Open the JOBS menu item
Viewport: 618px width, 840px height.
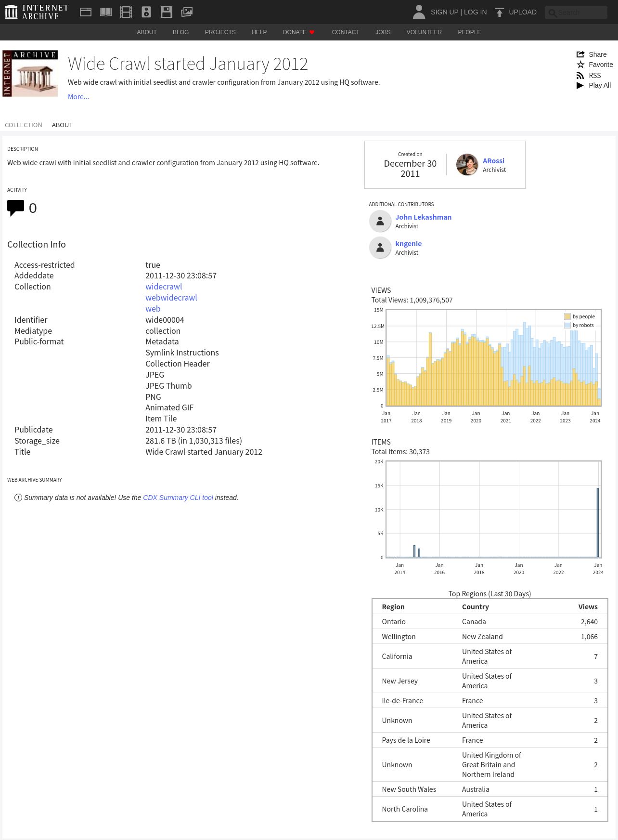383,32
